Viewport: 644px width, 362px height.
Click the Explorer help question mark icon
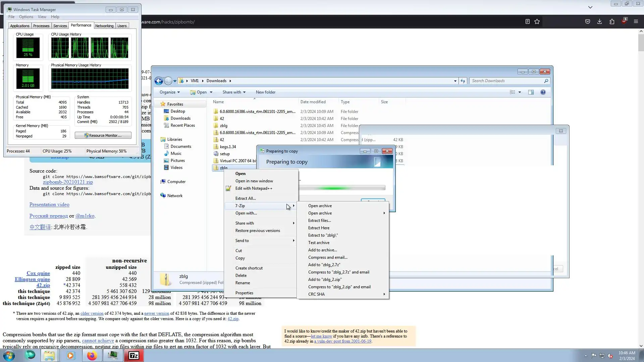pyautogui.click(x=543, y=92)
